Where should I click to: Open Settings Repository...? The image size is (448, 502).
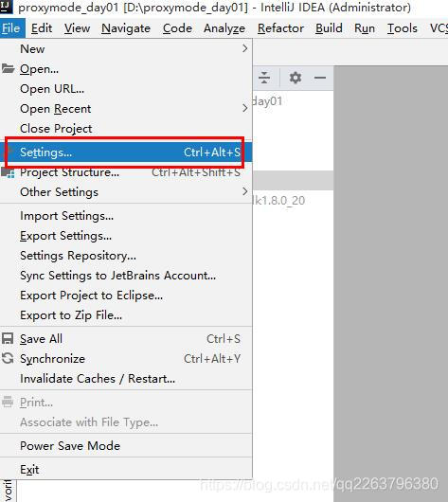pyautogui.click(x=126, y=255)
